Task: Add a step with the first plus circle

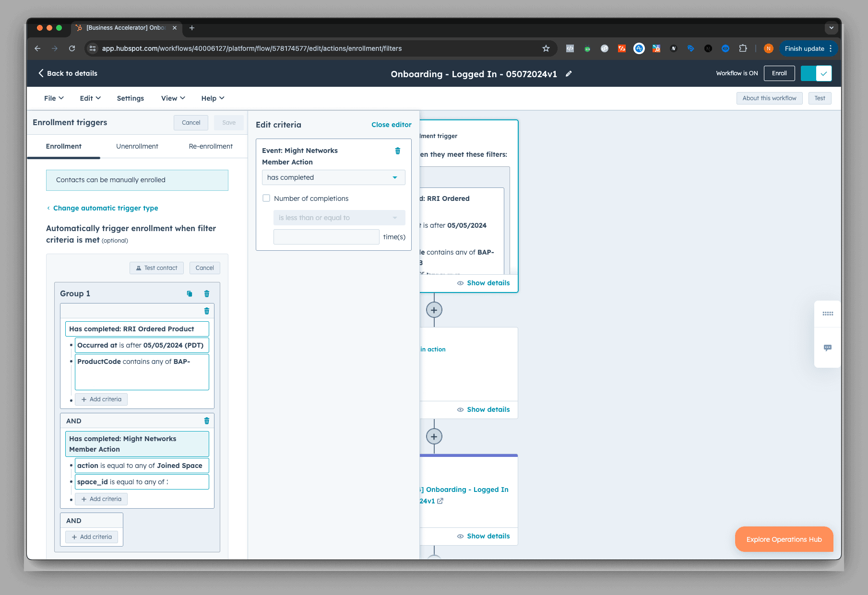Action: tap(434, 310)
